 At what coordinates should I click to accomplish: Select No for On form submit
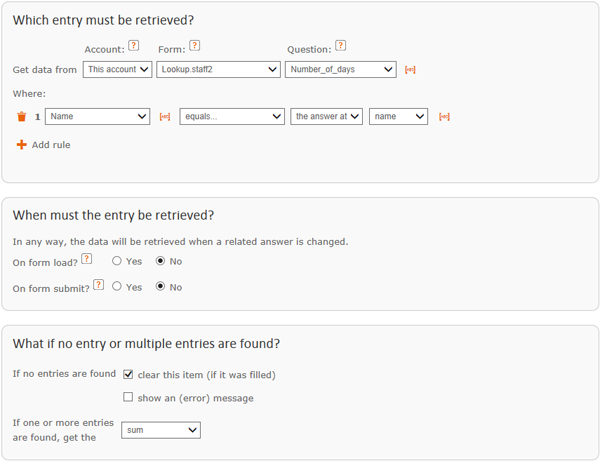(160, 286)
